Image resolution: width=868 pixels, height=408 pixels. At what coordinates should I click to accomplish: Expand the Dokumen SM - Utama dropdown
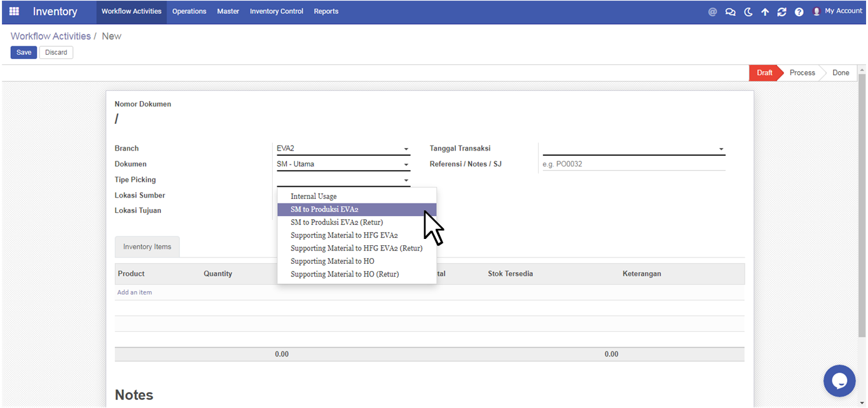point(406,165)
